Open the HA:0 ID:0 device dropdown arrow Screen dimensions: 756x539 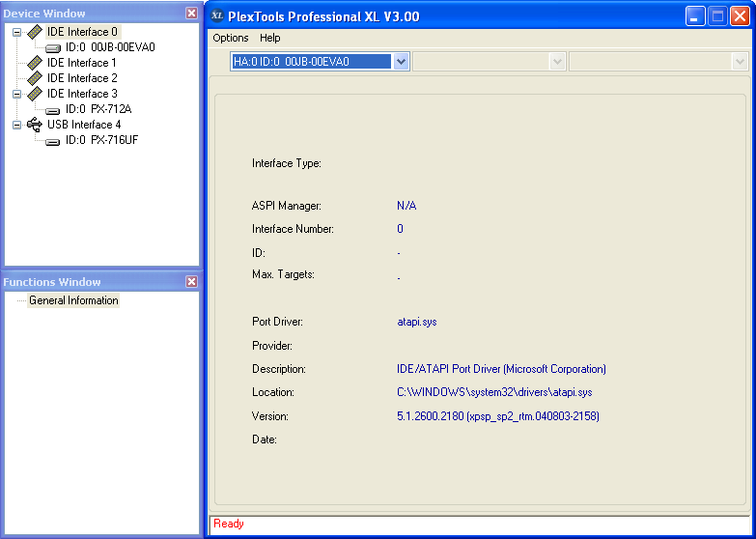click(401, 62)
